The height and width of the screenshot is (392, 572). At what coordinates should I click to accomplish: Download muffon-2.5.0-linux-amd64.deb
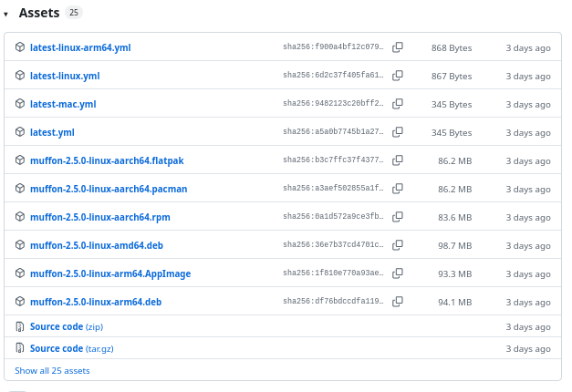tap(97, 245)
